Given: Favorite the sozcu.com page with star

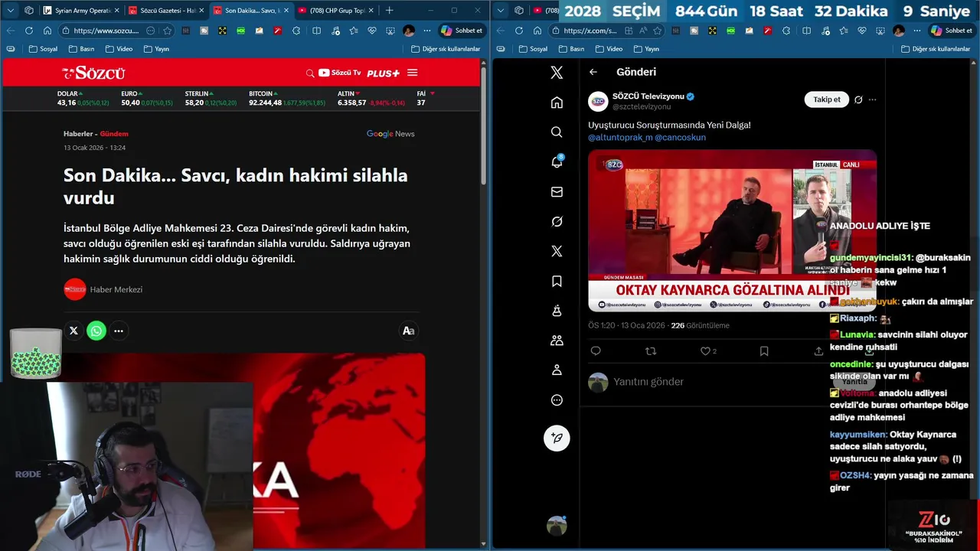Looking at the screenshot, I should [x=168, y=31].
